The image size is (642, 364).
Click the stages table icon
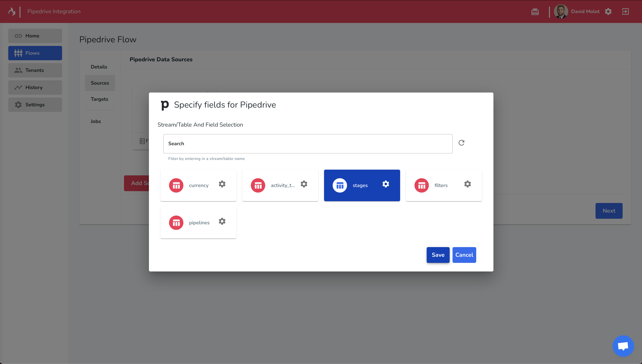(340, 185)
